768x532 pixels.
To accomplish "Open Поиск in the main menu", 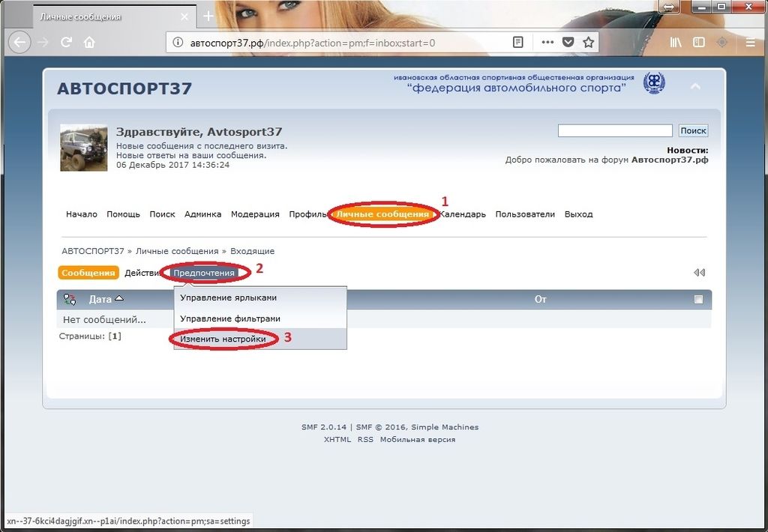I will coord(162,214).
